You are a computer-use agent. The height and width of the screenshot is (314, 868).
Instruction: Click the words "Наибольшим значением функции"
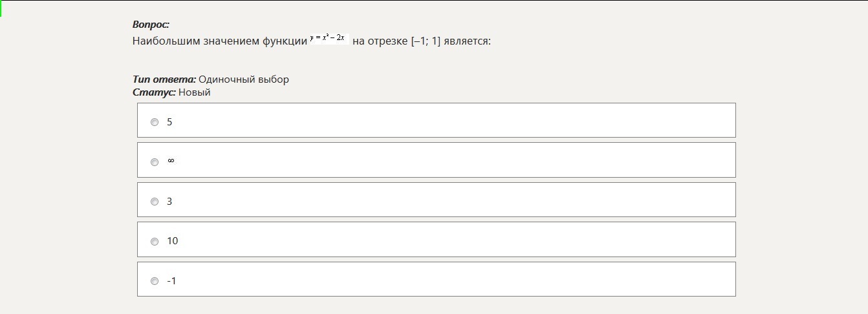tap(219, 41)
